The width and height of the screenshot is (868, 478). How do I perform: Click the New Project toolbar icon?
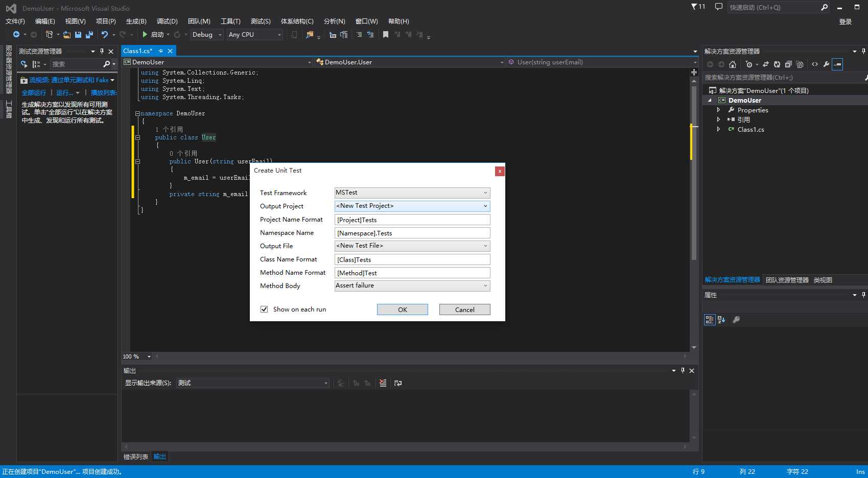click(49, 34)
